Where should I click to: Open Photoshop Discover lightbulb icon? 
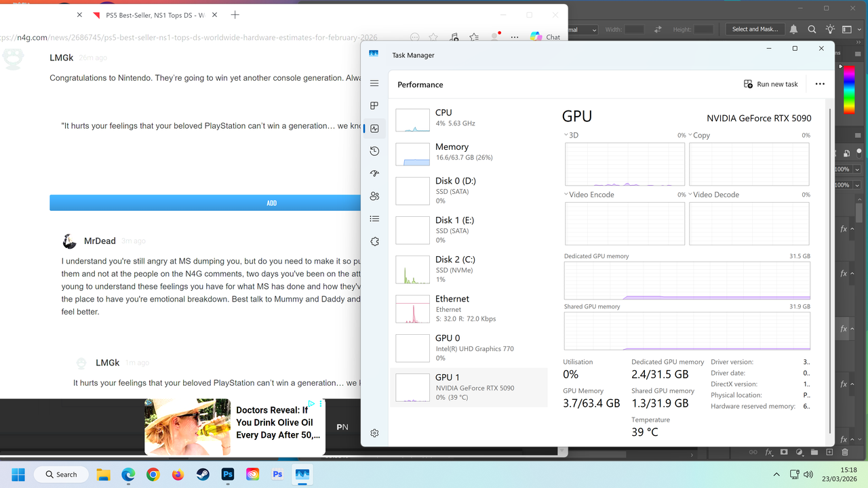coord(830,29)
